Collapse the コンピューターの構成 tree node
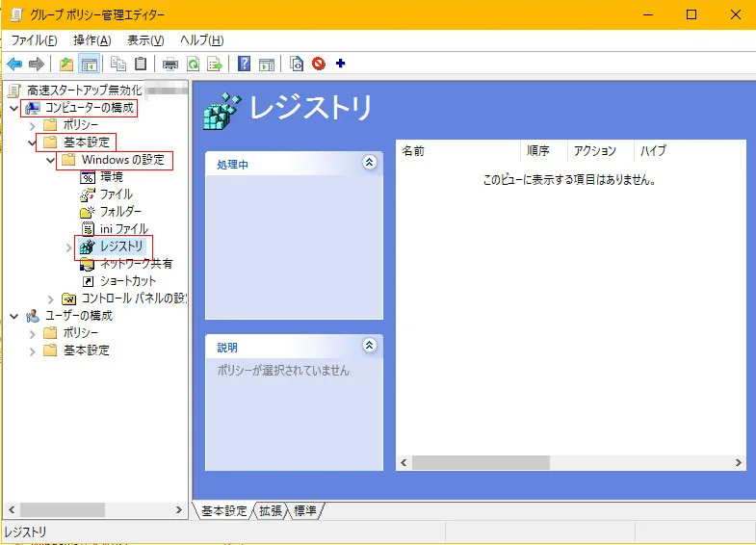The height and width of the screenshot is (545, 756). (x=13, y=108)
